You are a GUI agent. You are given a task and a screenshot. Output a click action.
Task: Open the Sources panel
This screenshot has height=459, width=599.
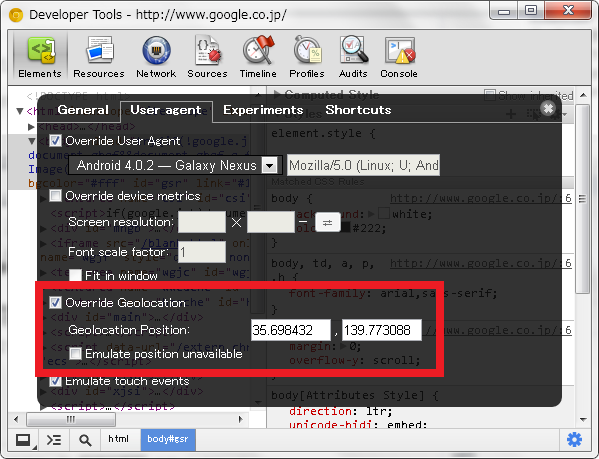pyautogui.click(x=207, y=58)
